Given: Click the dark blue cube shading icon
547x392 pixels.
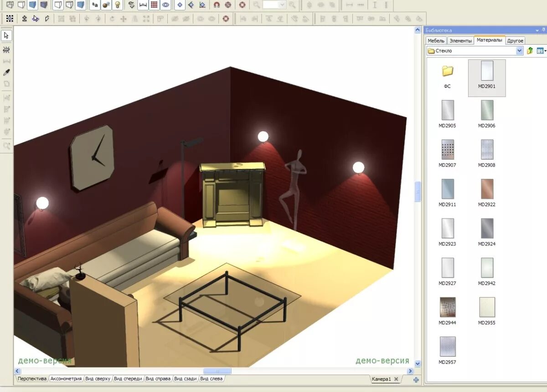Looking at the screenshot, I should (x=44, y=5).
